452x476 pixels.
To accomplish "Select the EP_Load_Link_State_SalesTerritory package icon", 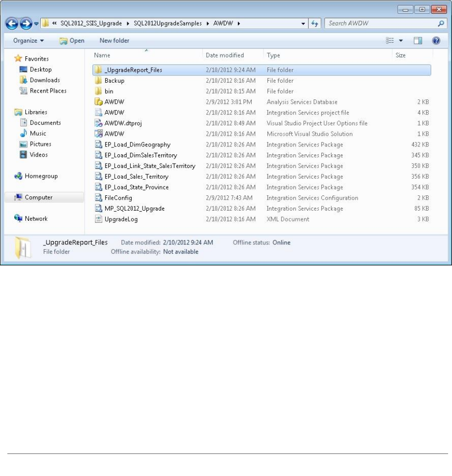I will coord(98,166).
